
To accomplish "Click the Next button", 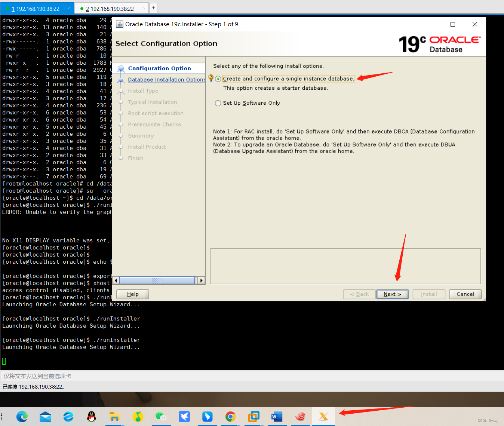I will [x=392, y=294].
